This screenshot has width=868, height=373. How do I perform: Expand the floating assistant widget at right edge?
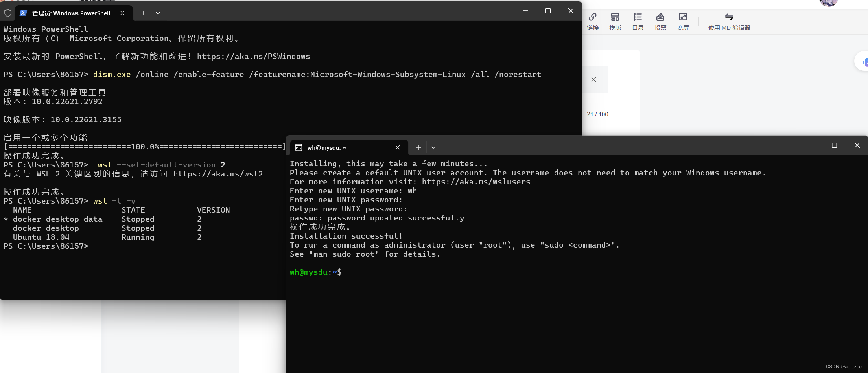tap(863, 61)
